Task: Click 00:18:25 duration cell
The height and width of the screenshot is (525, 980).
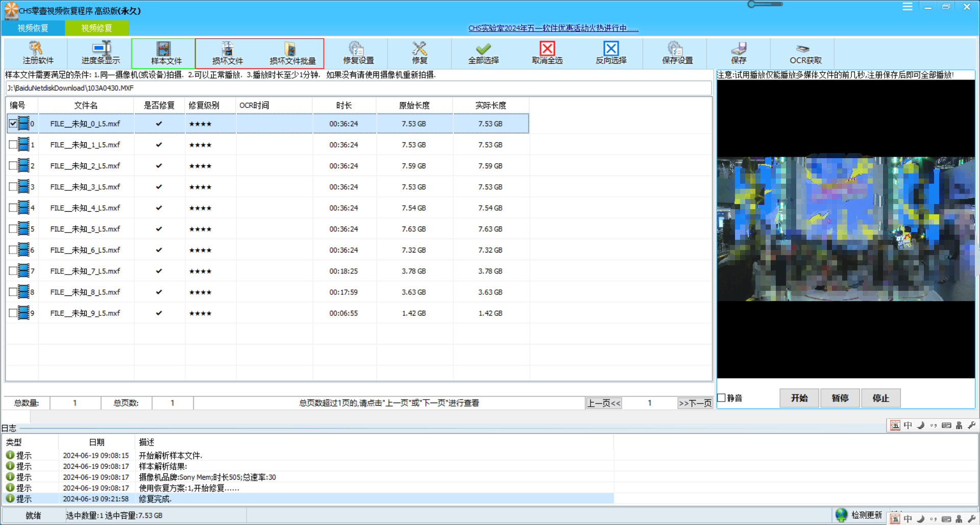Action: (344, 271)
